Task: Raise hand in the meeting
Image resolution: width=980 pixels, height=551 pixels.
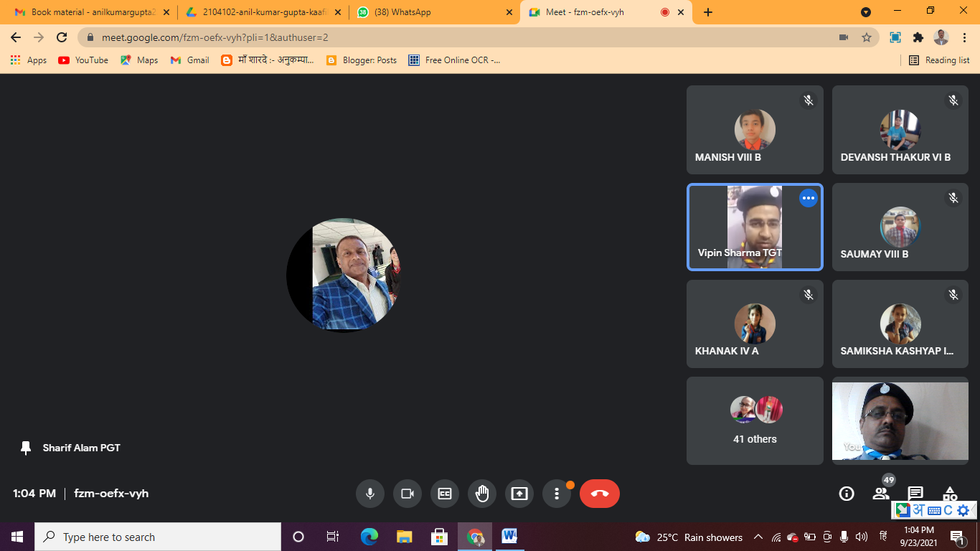Action: tap(482, 494)
